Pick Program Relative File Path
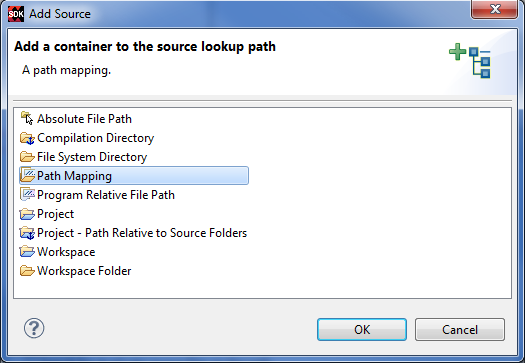 pyautogui.click(x=106, y=195)
